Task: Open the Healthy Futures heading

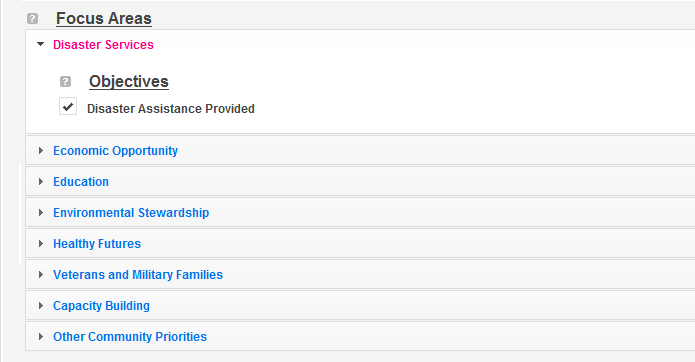Action: 97,244
